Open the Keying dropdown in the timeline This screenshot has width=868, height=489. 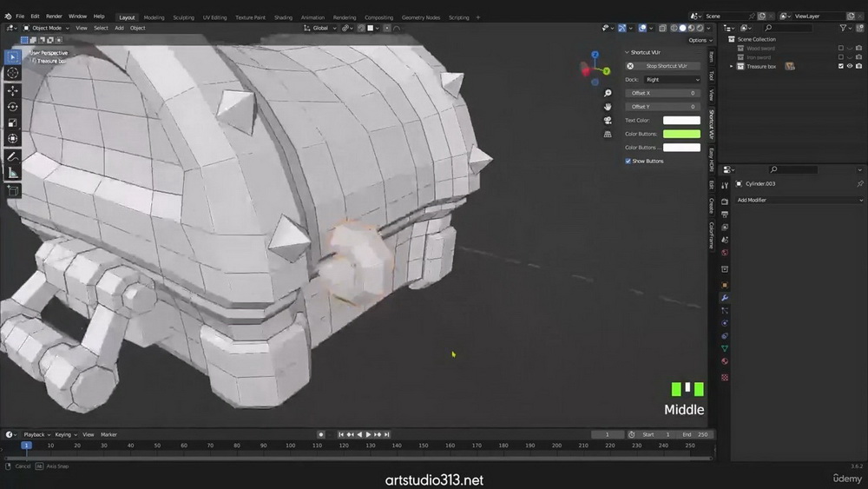tap(65, 435)
